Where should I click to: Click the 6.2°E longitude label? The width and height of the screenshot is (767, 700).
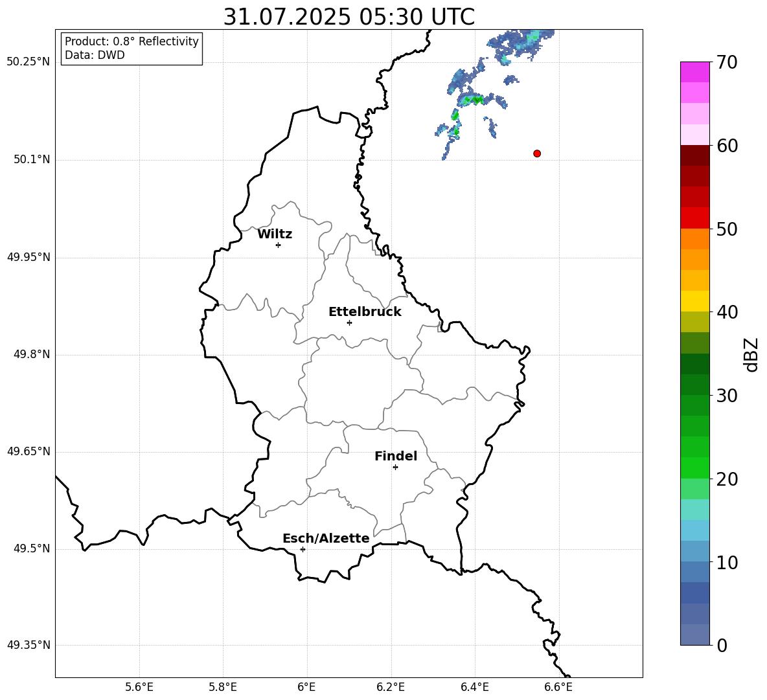click(391, 687)
